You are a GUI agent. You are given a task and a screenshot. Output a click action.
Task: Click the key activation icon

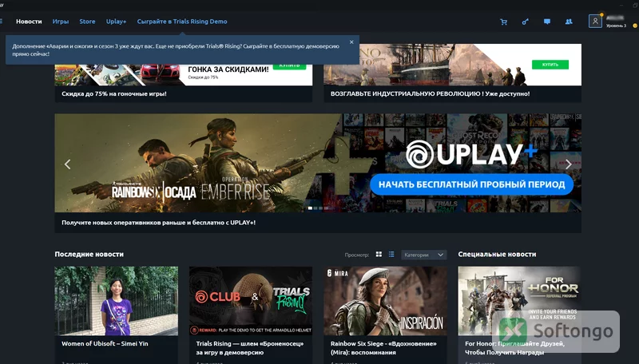click(526, 22)
